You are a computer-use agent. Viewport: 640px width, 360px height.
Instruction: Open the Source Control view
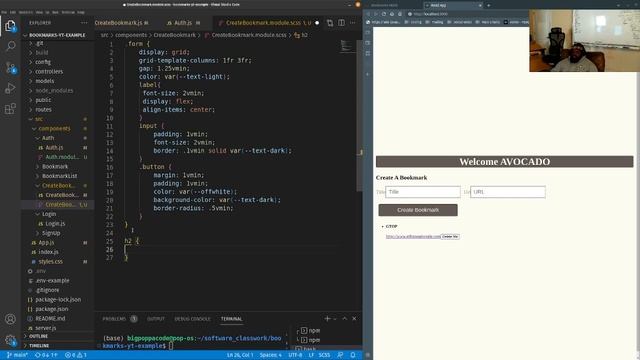coord(10,68)
